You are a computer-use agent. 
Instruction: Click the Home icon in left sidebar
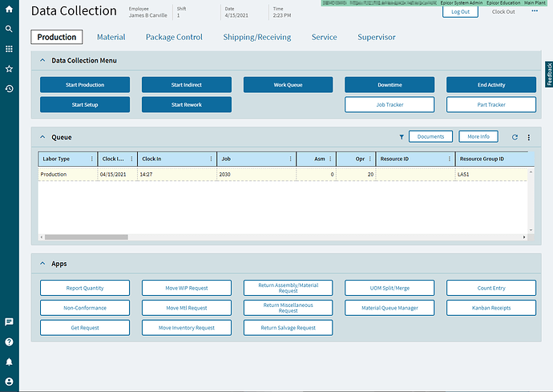pyautogui.click(x=9, y=9)
